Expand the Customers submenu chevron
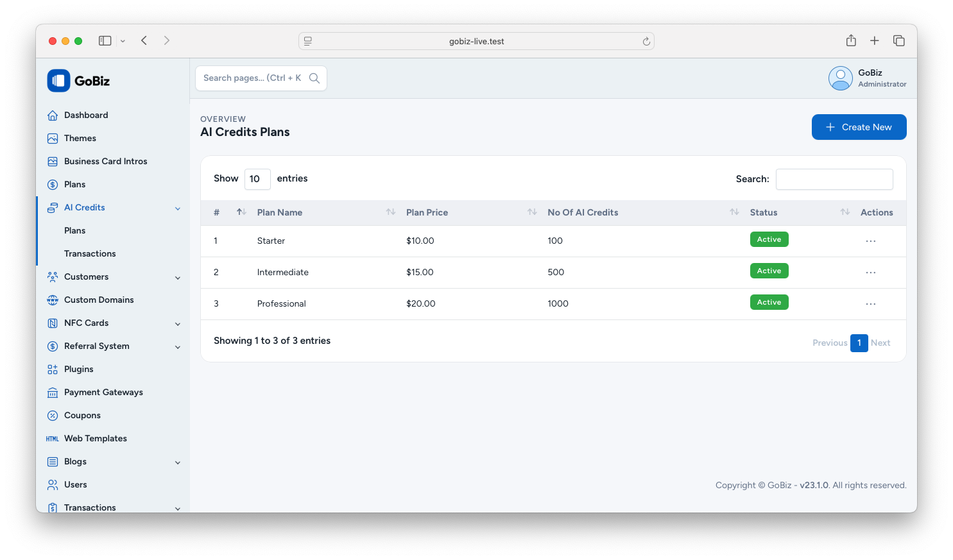Screen dimensions: 953x560 point(178,278)
